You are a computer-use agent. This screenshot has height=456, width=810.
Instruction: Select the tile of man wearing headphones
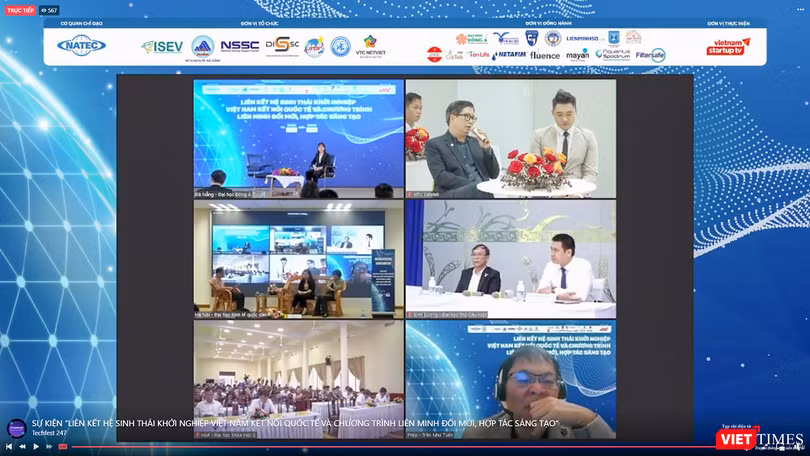(510, 380)
